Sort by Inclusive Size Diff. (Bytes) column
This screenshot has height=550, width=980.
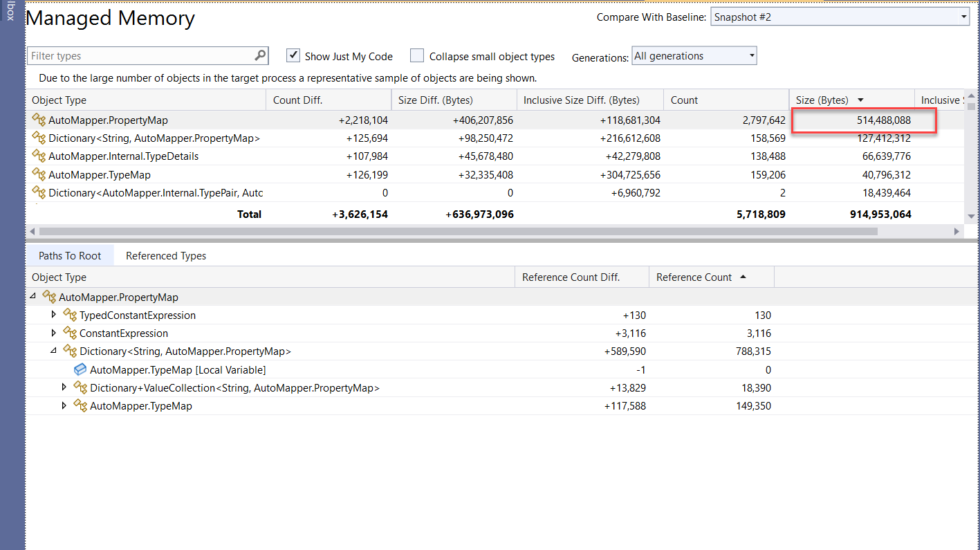[590, 100]
